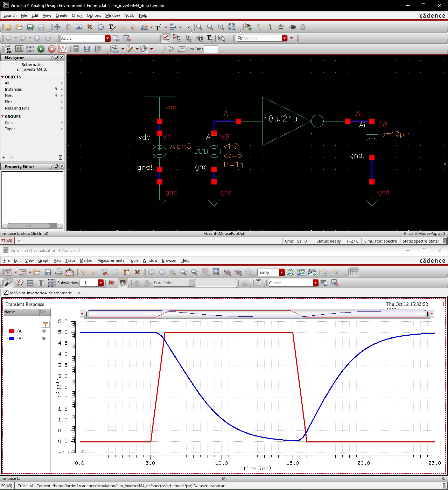
Task: Toggle visibility eye of trace /Ai
Action: click(x=44, y=338)
